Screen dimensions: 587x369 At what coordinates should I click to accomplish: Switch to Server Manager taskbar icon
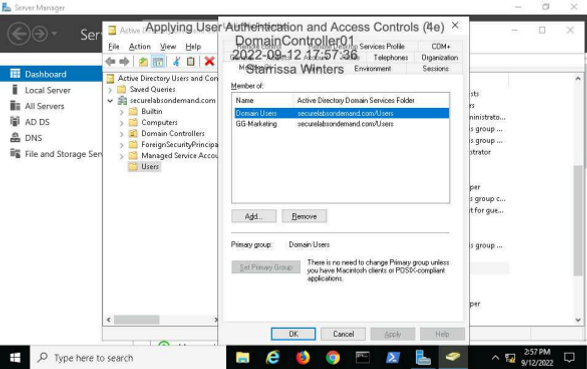pos(423,358)
